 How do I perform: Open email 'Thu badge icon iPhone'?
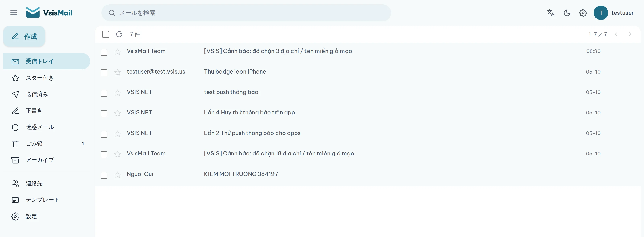click(x=235, y=72)
